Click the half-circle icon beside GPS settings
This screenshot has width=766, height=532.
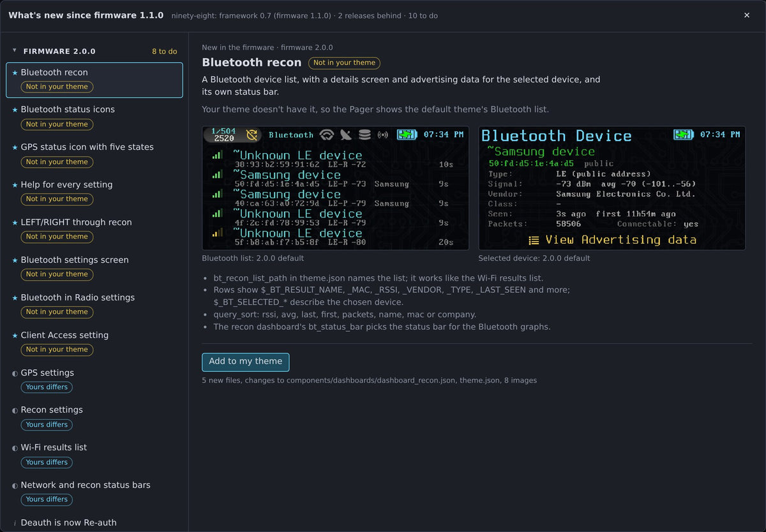[15, 373]
